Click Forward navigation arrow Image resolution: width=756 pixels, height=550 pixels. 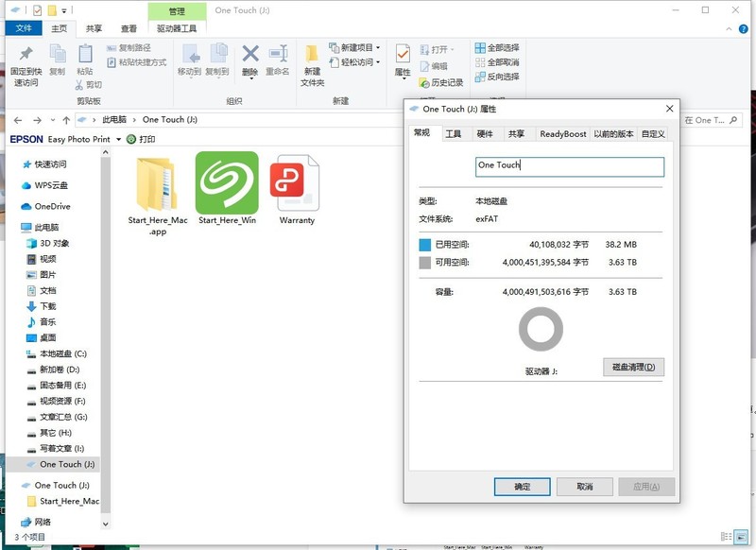pos(37,120)
